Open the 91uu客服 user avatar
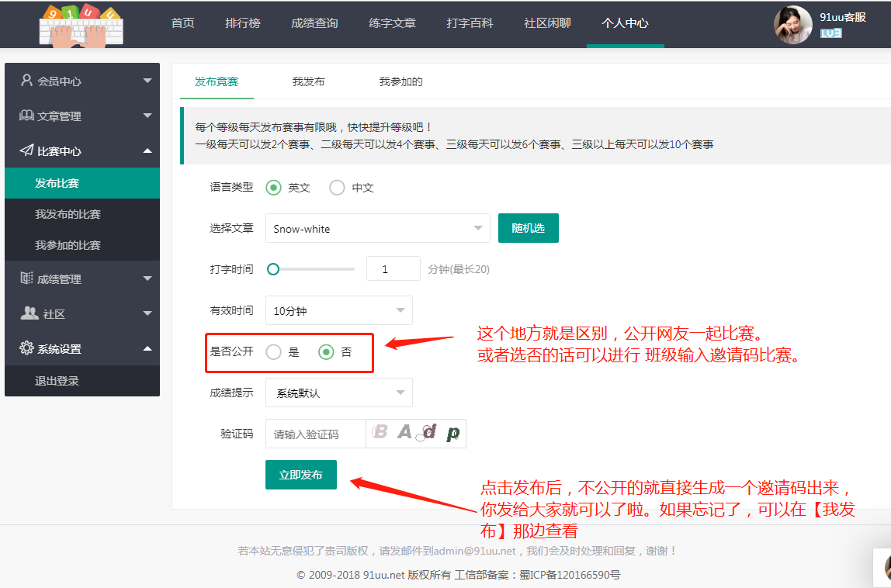891x588 pixels. pos(793,24)
